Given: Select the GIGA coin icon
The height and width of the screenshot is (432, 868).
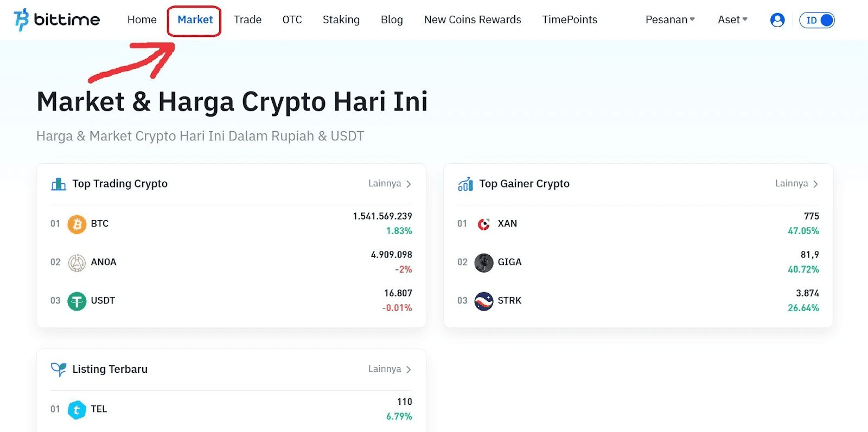Looking at the screenshot, I should pos(483,262).
